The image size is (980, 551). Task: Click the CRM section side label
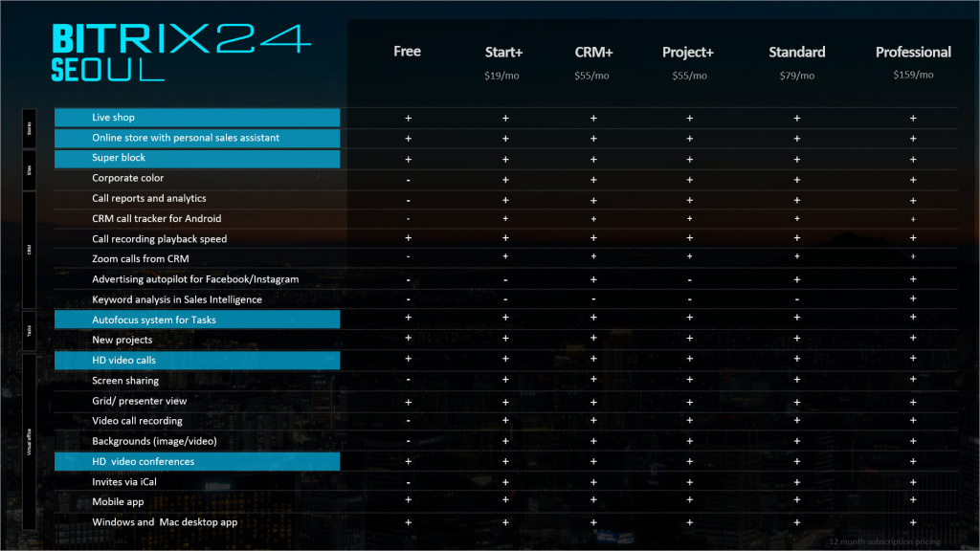click(x=30, y=250)
